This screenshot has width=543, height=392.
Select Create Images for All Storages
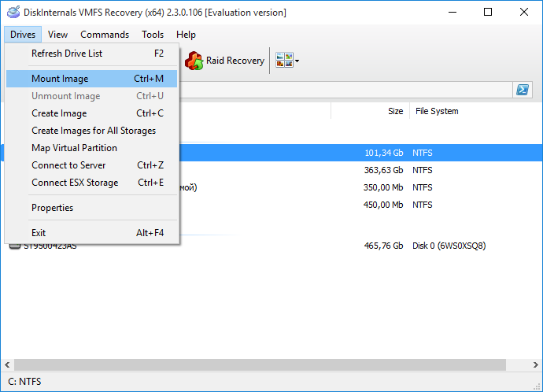coord(91,131)
